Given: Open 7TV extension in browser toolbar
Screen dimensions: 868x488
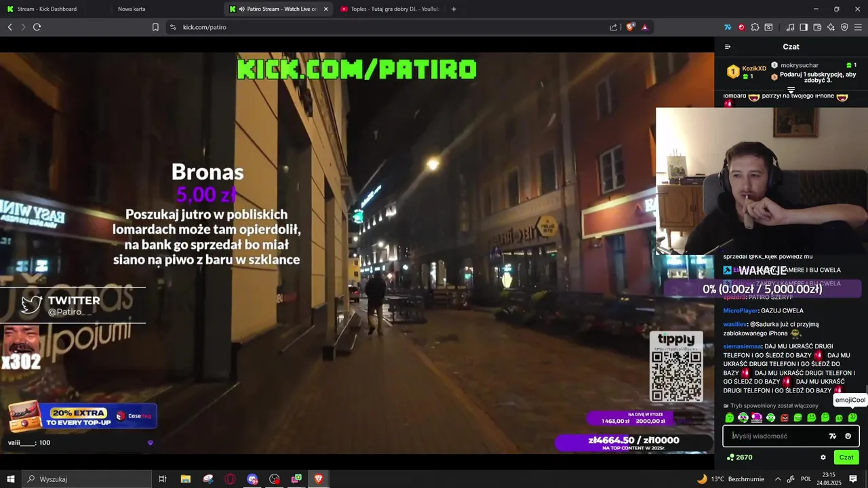Looking at the screenshot, I should point(728,27).
